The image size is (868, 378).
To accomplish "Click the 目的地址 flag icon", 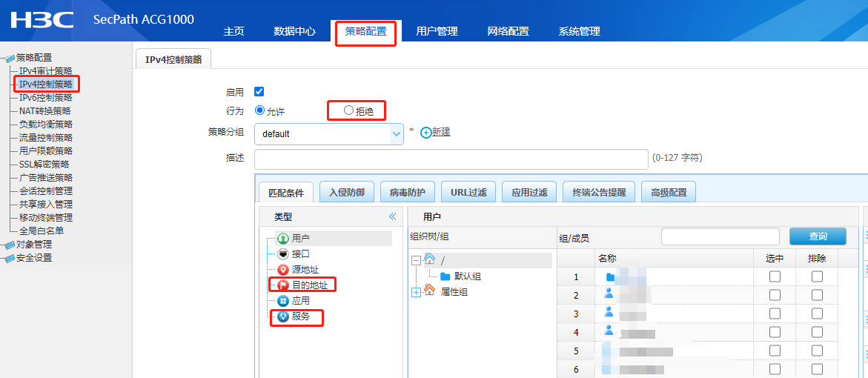I will pyautogui.click(x=283, y=285).
